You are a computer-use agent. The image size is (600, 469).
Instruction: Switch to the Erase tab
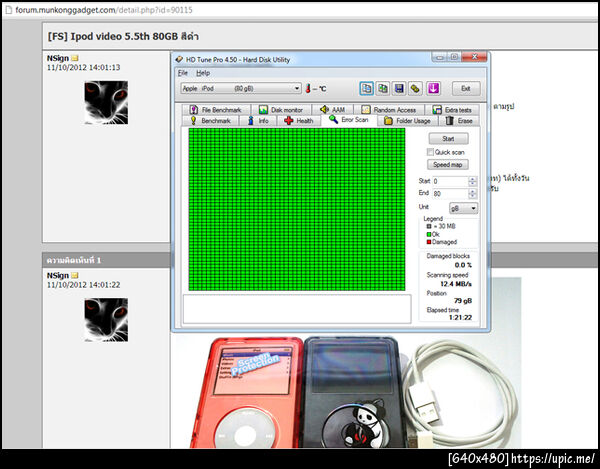(459, 121)
